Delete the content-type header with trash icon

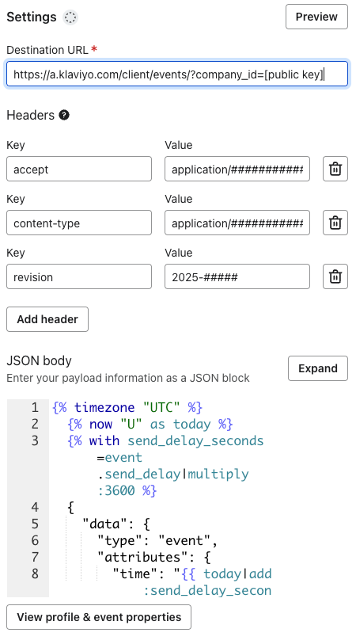tap(335, 223)
